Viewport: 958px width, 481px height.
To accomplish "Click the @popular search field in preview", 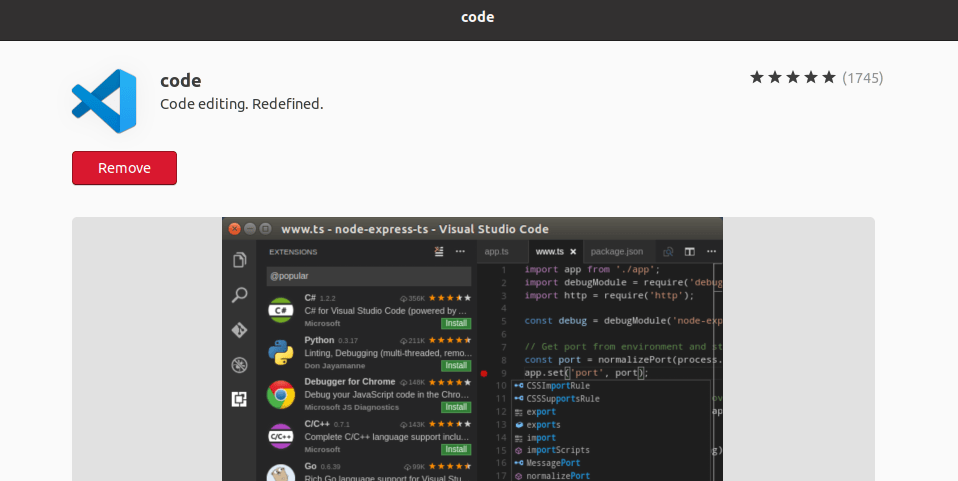I will click(368, 276).
